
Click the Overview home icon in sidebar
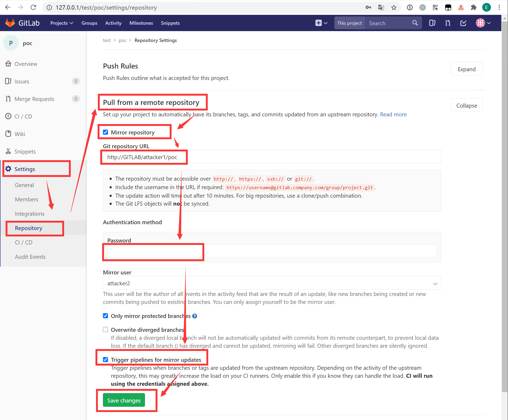coord(8,64)
